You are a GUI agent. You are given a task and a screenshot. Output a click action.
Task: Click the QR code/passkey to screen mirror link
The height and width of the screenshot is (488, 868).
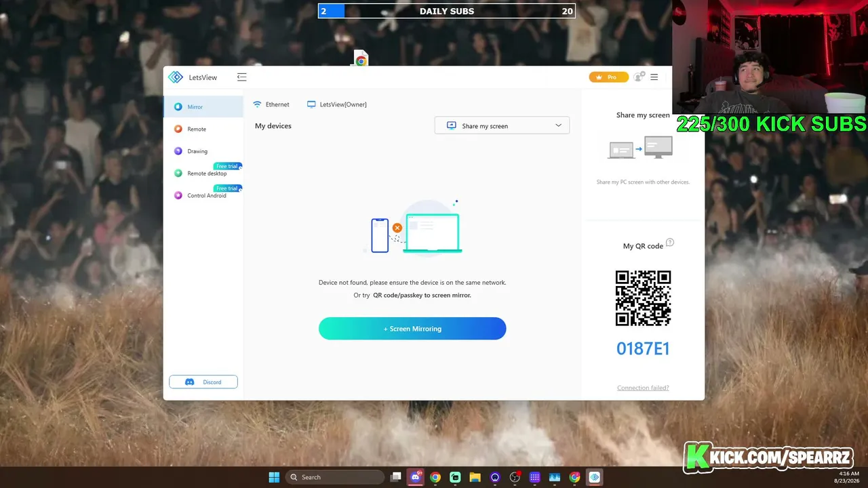click(422, 296)
